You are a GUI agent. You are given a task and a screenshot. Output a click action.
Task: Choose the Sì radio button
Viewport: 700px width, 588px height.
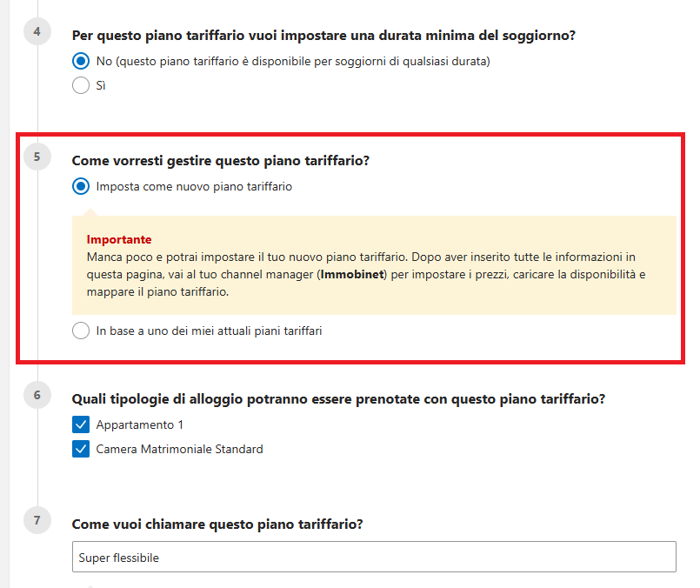click(81, 85)
